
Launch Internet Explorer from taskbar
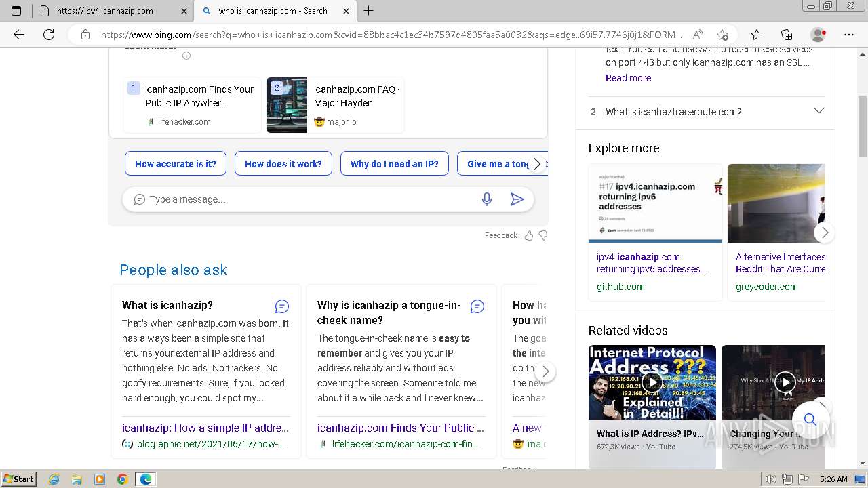(54, 479)
